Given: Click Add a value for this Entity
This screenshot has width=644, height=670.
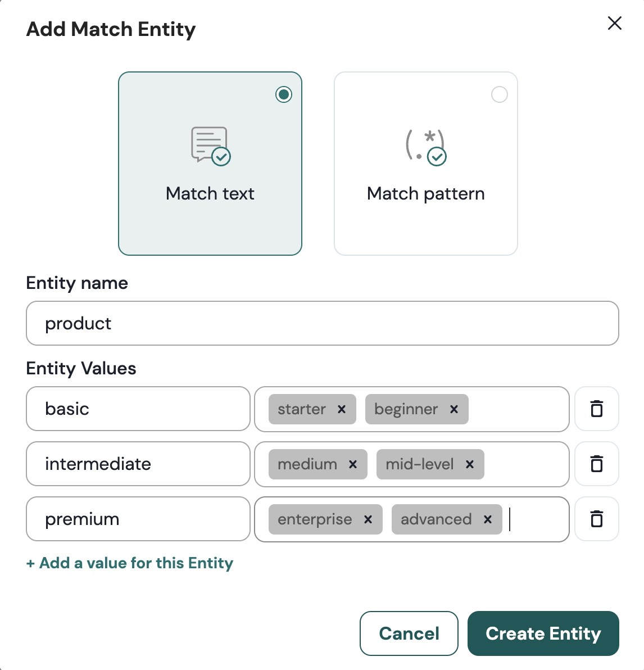Looking at the screenshot, I should tap(129, 563).
